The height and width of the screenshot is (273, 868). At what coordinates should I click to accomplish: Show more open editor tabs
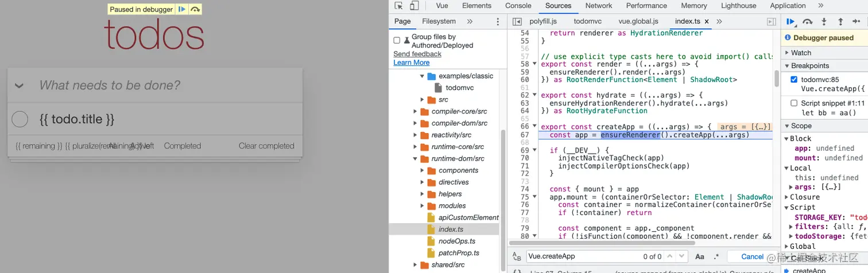[x=719, y=21]
